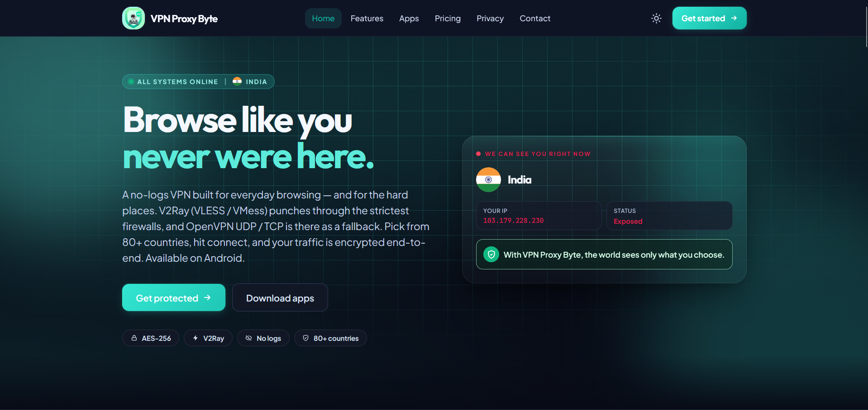Click the Browse like you headline
This screenshot has height=410, width=868.
[x=238, y=120]
